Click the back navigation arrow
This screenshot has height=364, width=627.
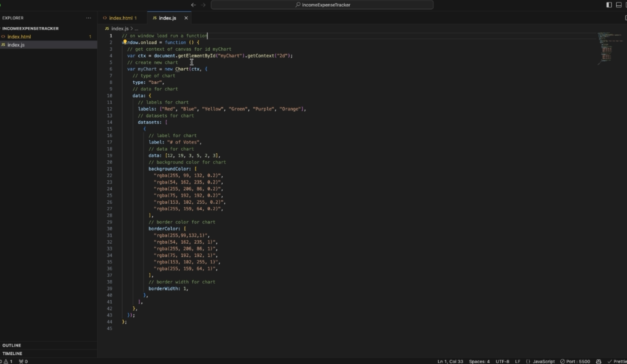tap(193, 5)
